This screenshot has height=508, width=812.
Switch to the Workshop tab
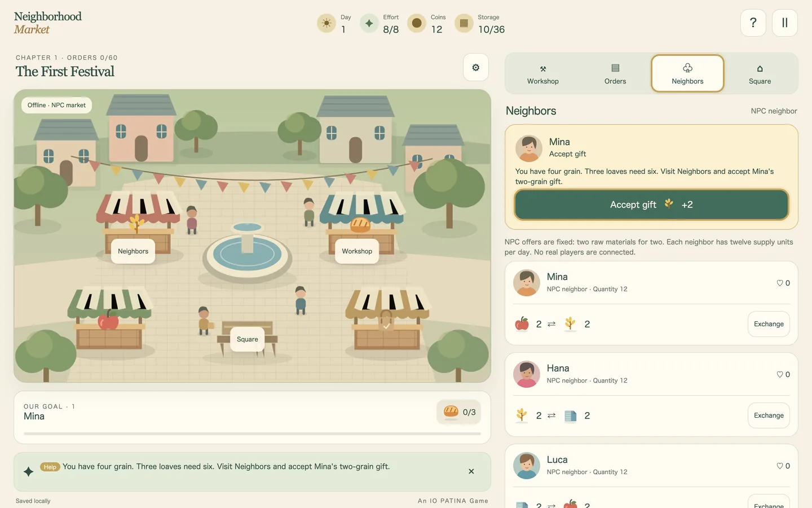543,73
